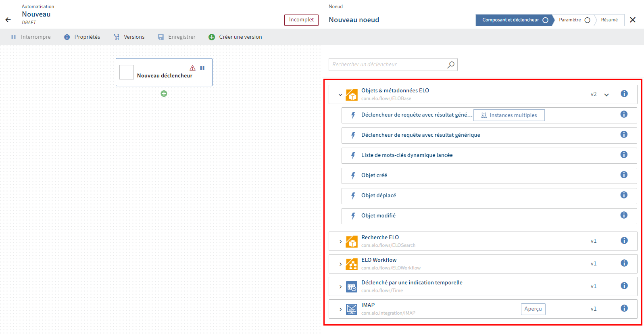Viewport: 644px width, 334px height.
Task: Select Déclencheur de requête avec résultat générique
Action: point(489,136)
